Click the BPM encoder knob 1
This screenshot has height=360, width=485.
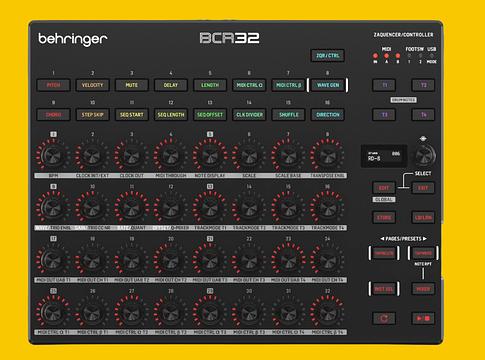53,155
